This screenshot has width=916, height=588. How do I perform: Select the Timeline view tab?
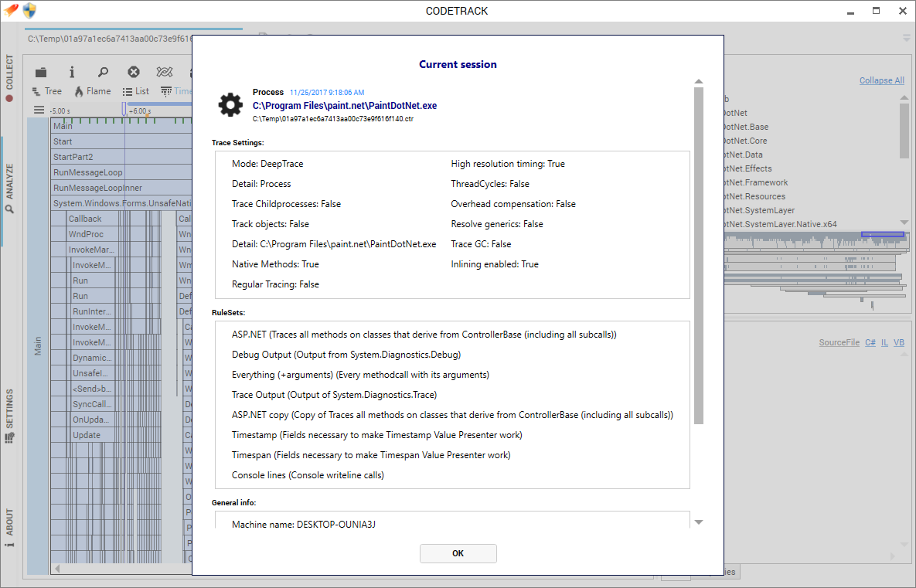pos(175,91)
